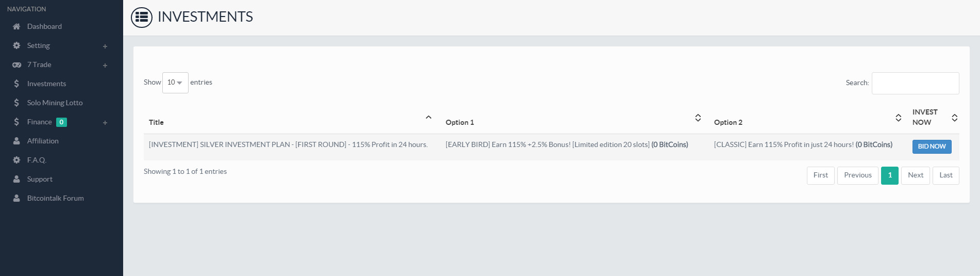The image size is (980, 276).
Task: Open Support in the navigation menu
Action: coord(40,179)
